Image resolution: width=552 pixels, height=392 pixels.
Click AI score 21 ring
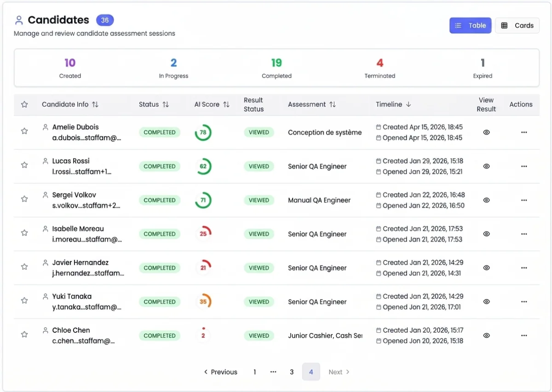click(203, 268)
